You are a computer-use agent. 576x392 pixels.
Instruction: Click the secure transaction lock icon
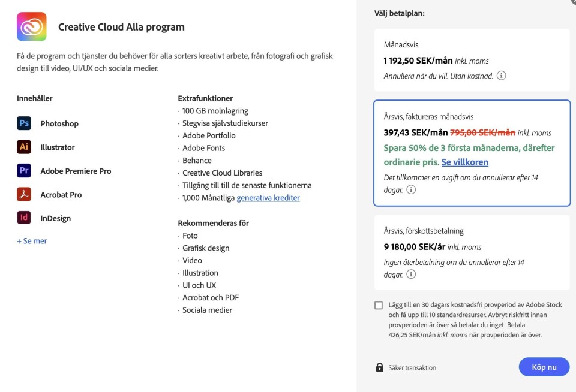click(379, 367)
